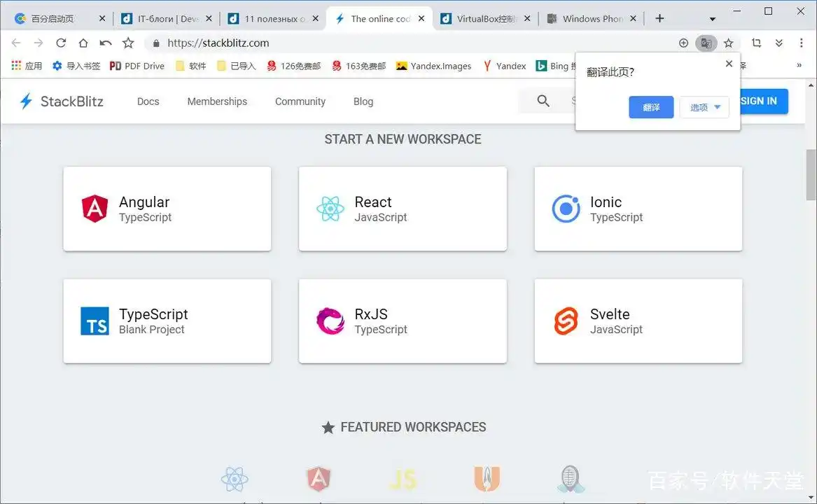Viewport: 817px width, 504px height.
Task: Click the Ionic logo icon
Action: [566, 209]
